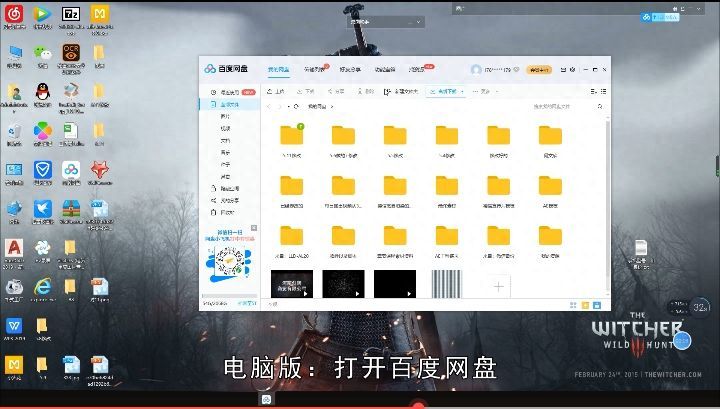720x409 pixels.
Task: Open the OCR eye desktop icon
Action: [x=71, y=53]
